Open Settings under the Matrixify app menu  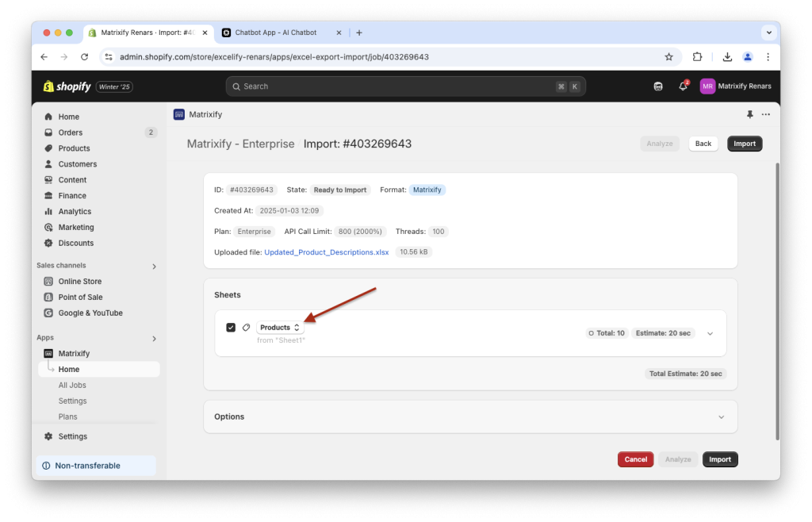tap(72, 401)
